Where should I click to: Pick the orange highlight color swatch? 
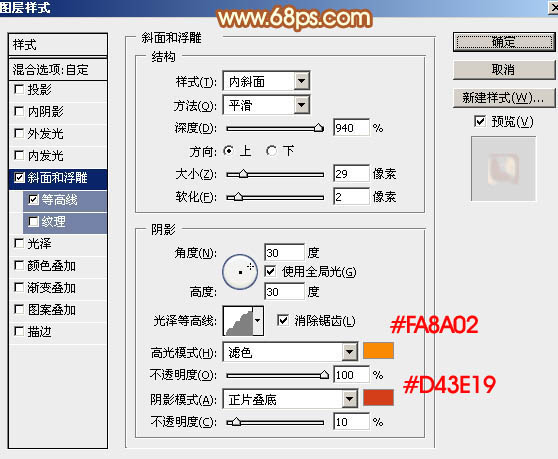[x=378, y=350]
